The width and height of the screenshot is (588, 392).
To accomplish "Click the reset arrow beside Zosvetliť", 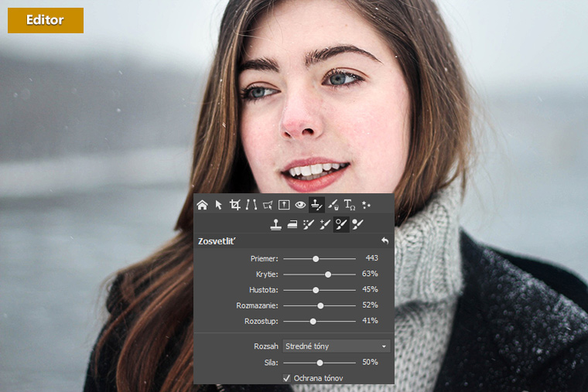I will click(385, 241).
